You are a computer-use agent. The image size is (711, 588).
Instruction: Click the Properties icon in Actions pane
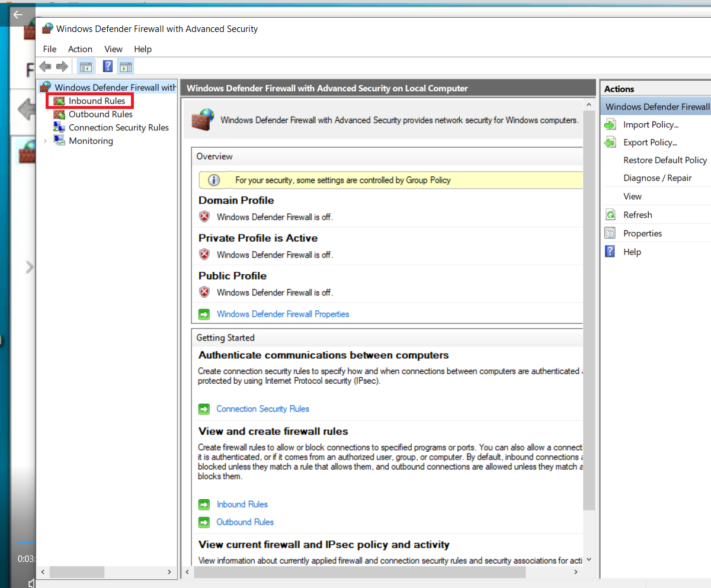[x=610, y=233]
